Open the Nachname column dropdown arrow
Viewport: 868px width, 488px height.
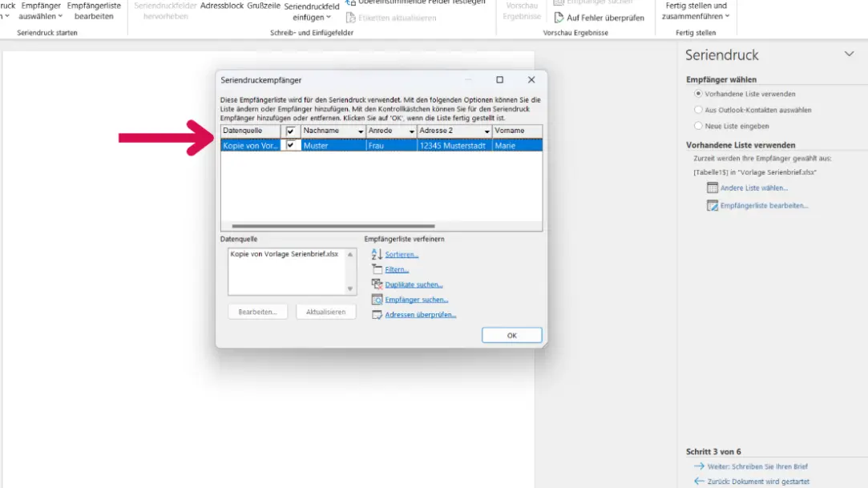(360, 131)
